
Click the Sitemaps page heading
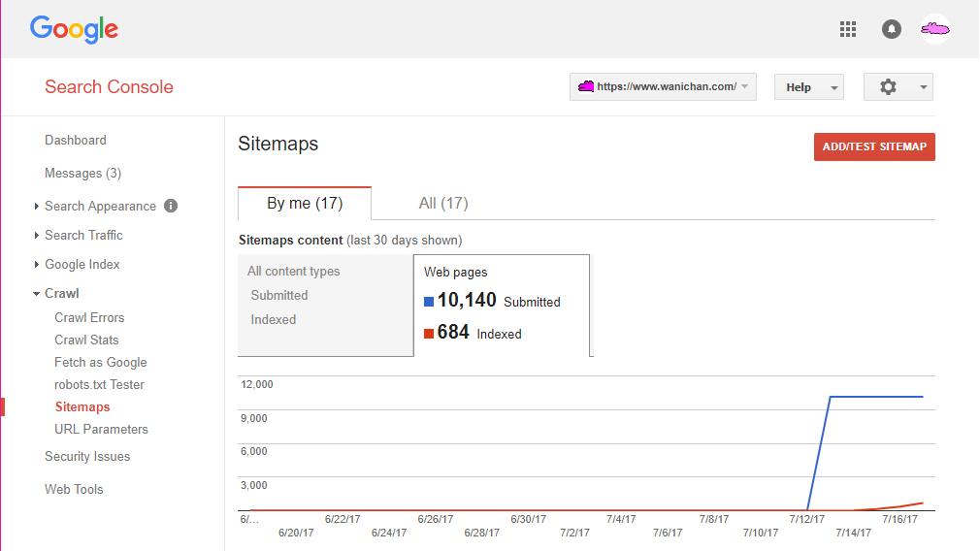click(x=278, y=144)
